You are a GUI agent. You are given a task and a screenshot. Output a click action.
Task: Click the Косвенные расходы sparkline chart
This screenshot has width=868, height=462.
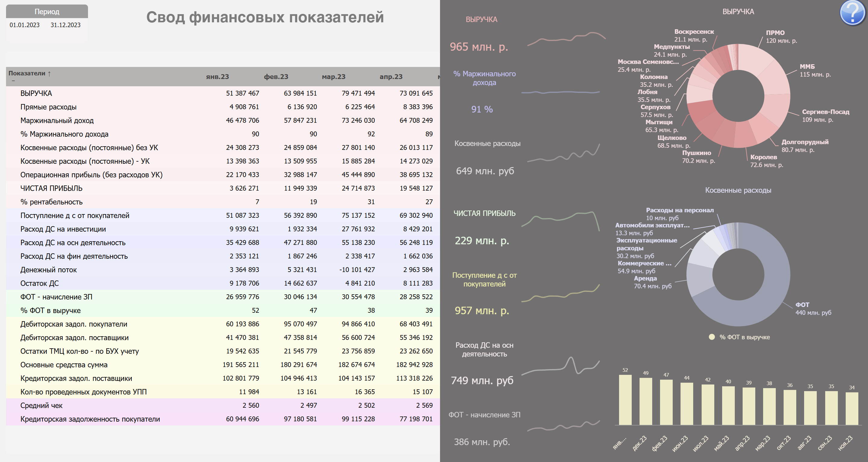click(563, 154)
